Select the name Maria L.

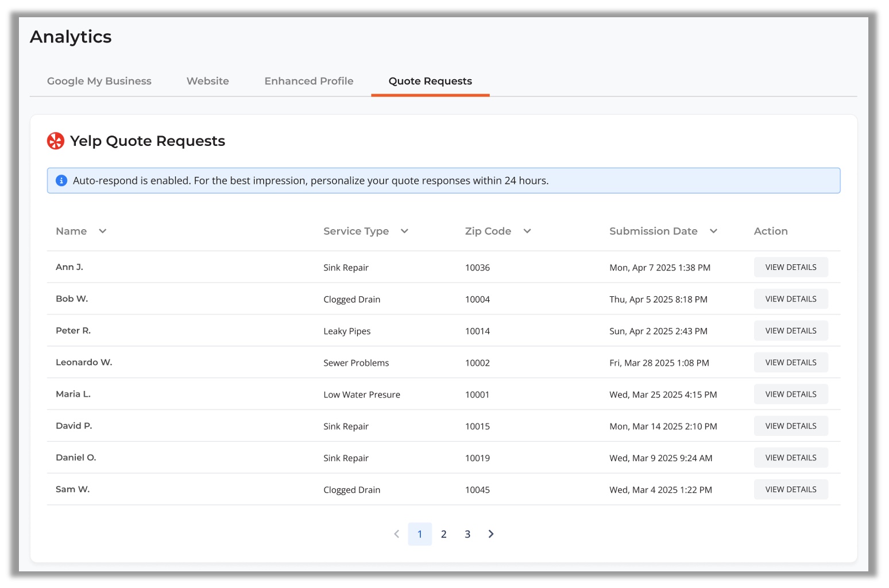[x=73, y=394]
